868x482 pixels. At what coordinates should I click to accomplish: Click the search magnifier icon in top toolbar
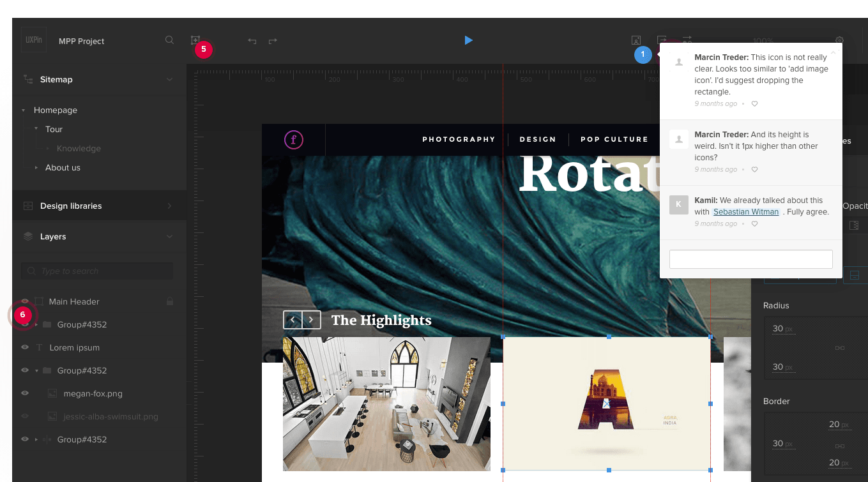tap(169, 40)
